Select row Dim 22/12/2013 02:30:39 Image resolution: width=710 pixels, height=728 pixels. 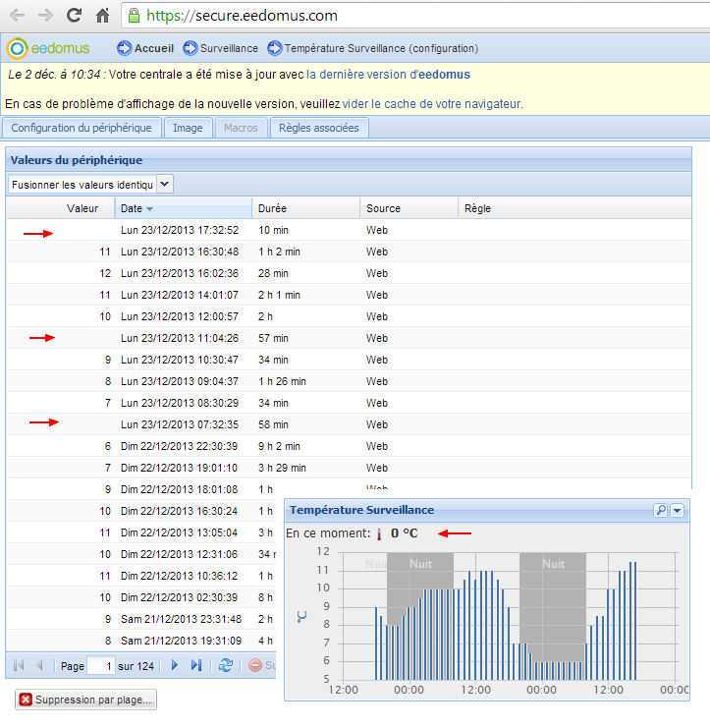coord(141,597)
